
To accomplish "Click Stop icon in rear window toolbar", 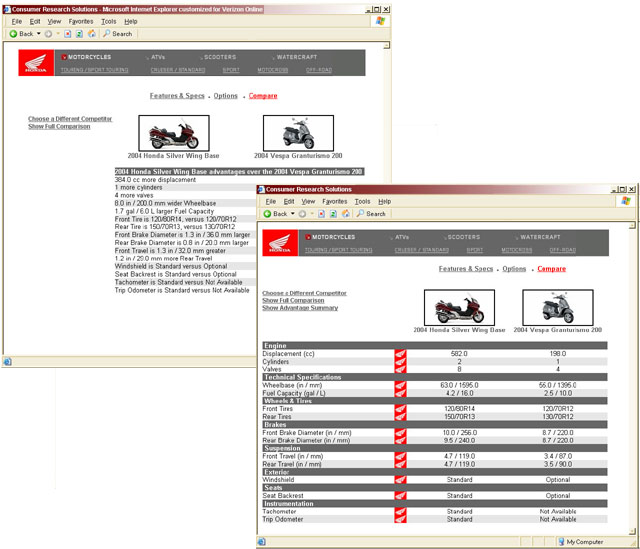I will (x=68, y=34).
